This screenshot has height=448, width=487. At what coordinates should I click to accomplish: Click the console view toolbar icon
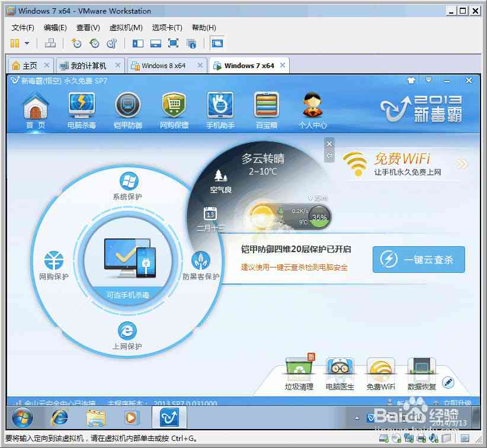pyautogui.click(x=217, y=43)
